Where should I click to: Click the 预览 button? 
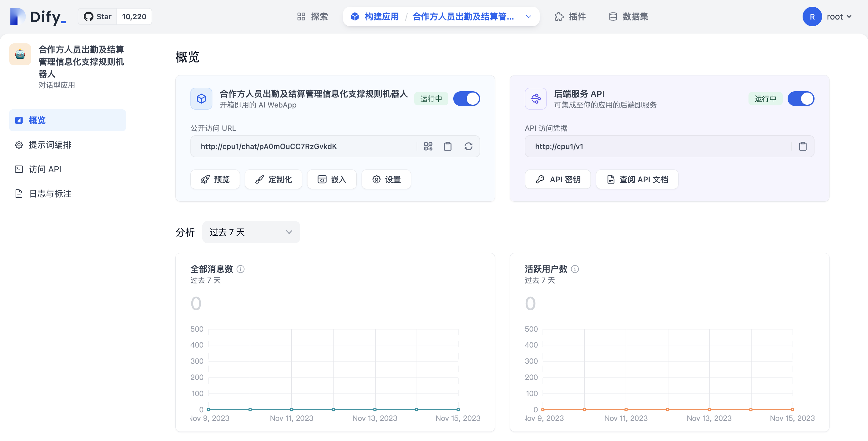coord(215,180)
